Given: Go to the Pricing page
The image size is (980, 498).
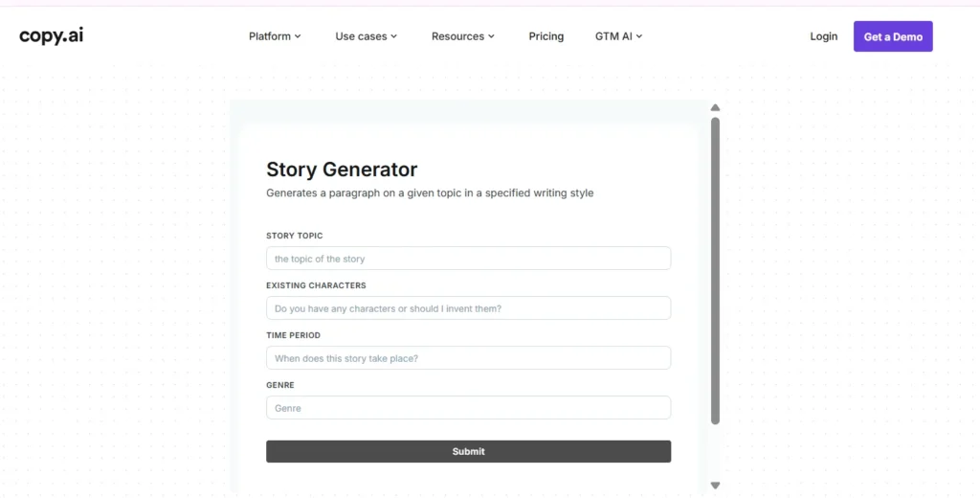Looking at the screenshot, I should tap(546, 36).
